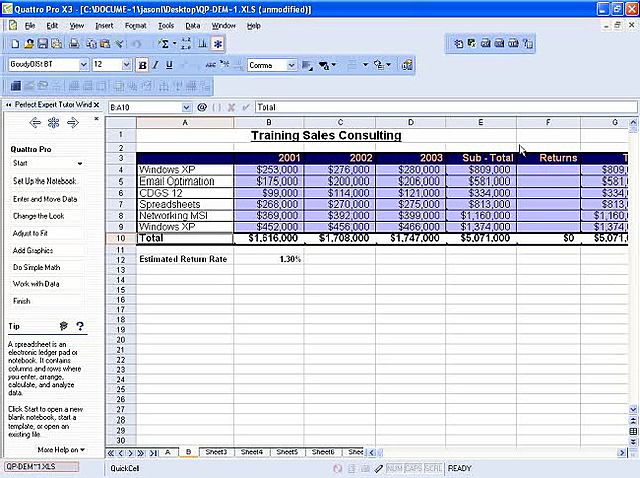
Task: Open the cell address B:A10 dropdown
Action: [186, 107]
